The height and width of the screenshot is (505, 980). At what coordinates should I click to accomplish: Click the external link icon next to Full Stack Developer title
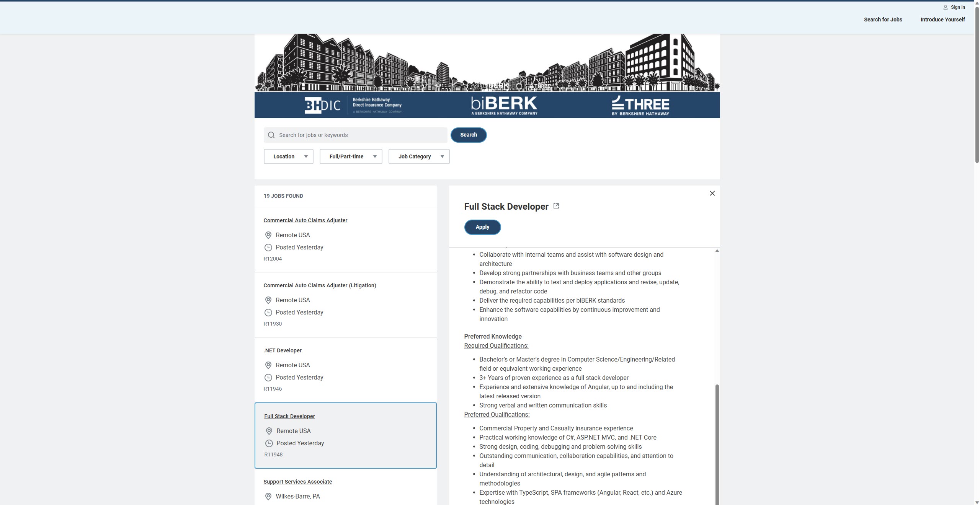tap(556, 207)
